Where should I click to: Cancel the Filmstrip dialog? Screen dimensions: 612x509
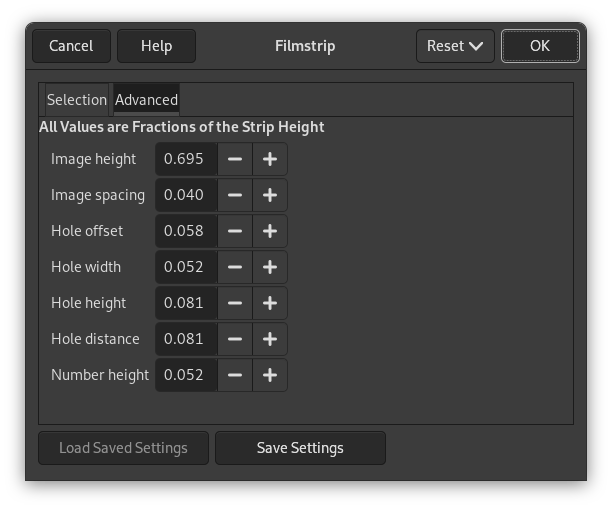tap(71, 46)
